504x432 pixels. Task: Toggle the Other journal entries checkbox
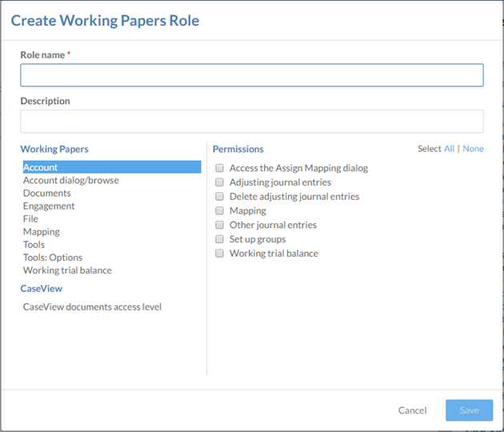tap(219, 225)
